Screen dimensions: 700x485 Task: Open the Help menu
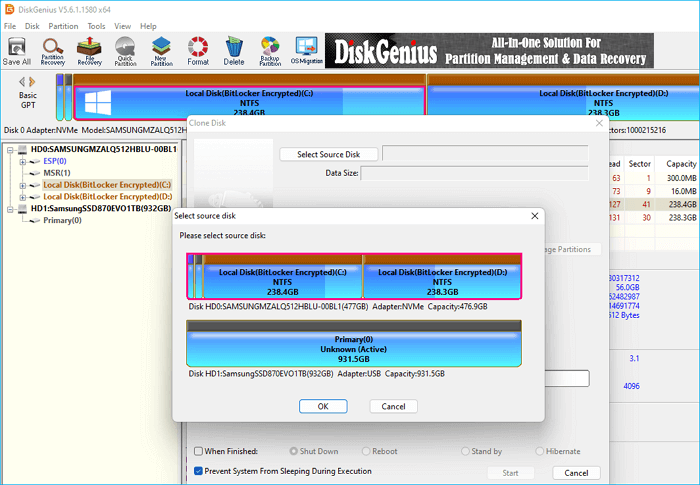pos(148,26)
